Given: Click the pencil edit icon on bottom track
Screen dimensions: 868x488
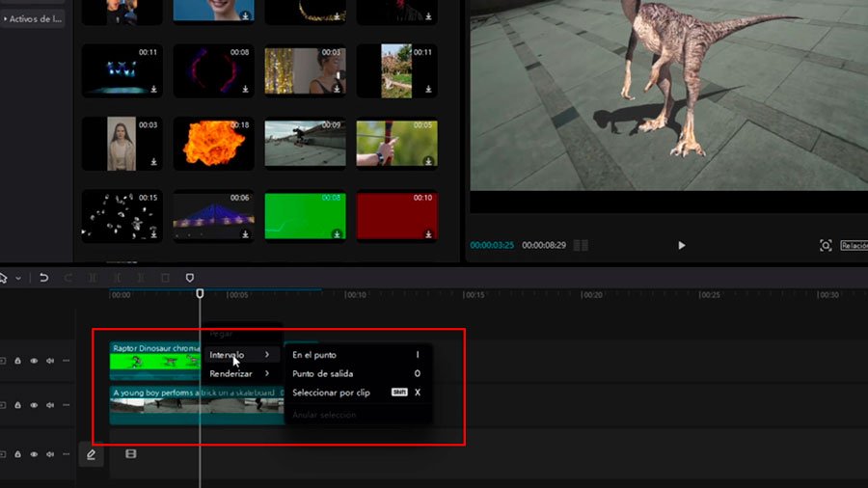Looking at the screenshot, I should coord(92,454).
